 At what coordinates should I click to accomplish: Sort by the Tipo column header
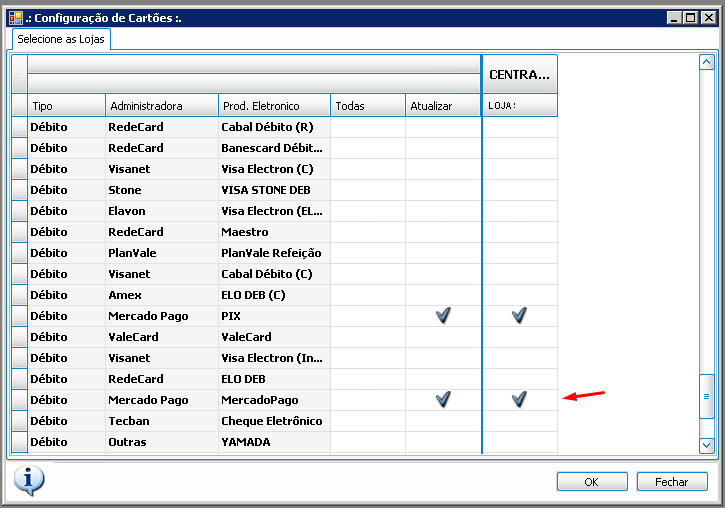pos(67,106)
